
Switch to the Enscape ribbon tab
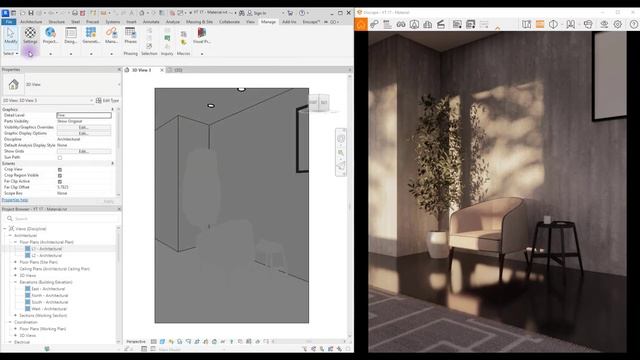tap(311, 22)
